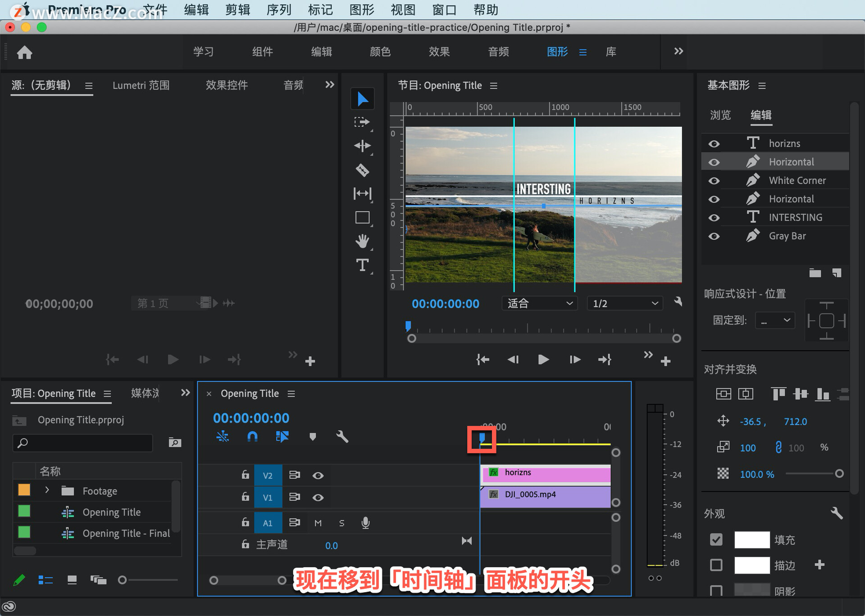Select the Razor tool
The image size is (865, 616).
pyautogui.click(x=362, y=170)
